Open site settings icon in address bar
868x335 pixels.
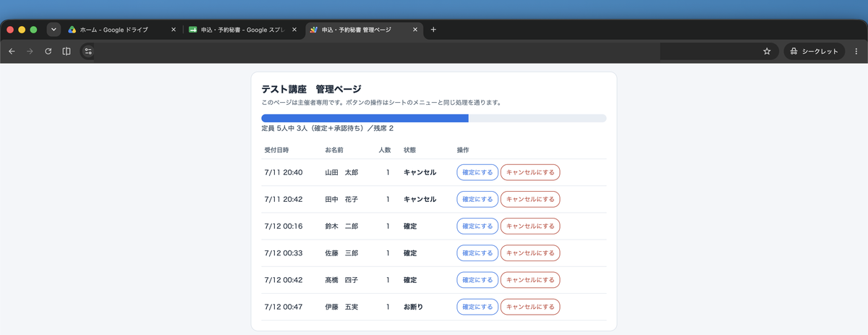pos(88,51)
